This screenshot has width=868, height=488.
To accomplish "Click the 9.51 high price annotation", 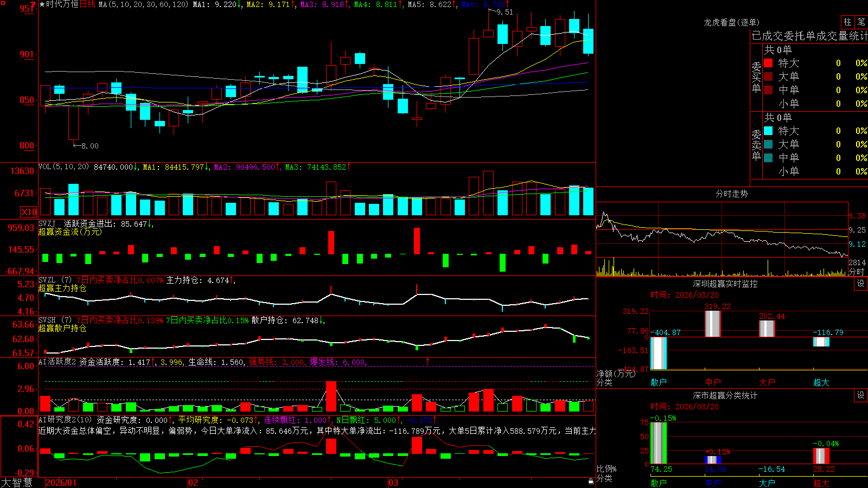I will click(505, 12).
